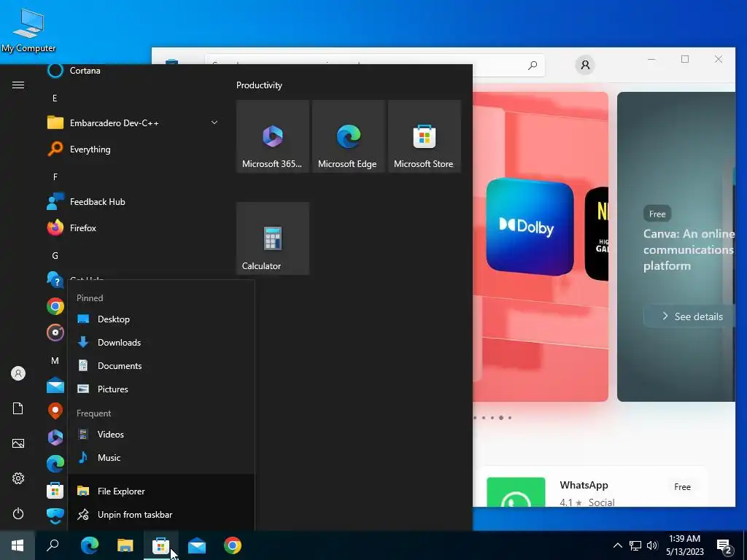Open the Microsoft 365 tile

[x=273, y=136]
